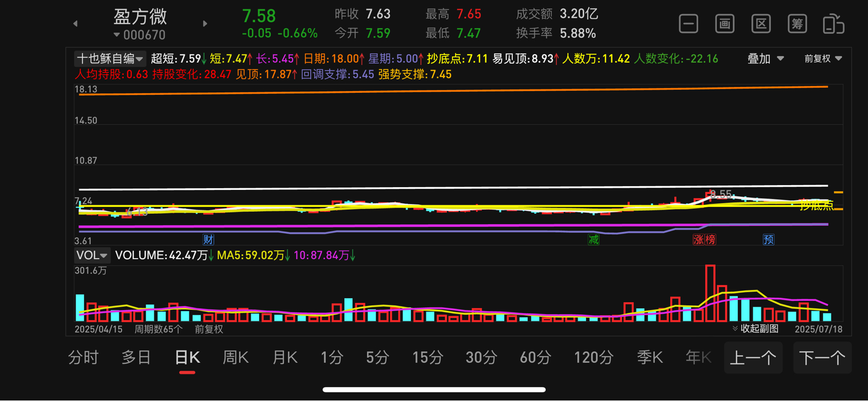Tap 成交额 value 3.20亿
Screen dimensions: 868x401
click(579, 14)
